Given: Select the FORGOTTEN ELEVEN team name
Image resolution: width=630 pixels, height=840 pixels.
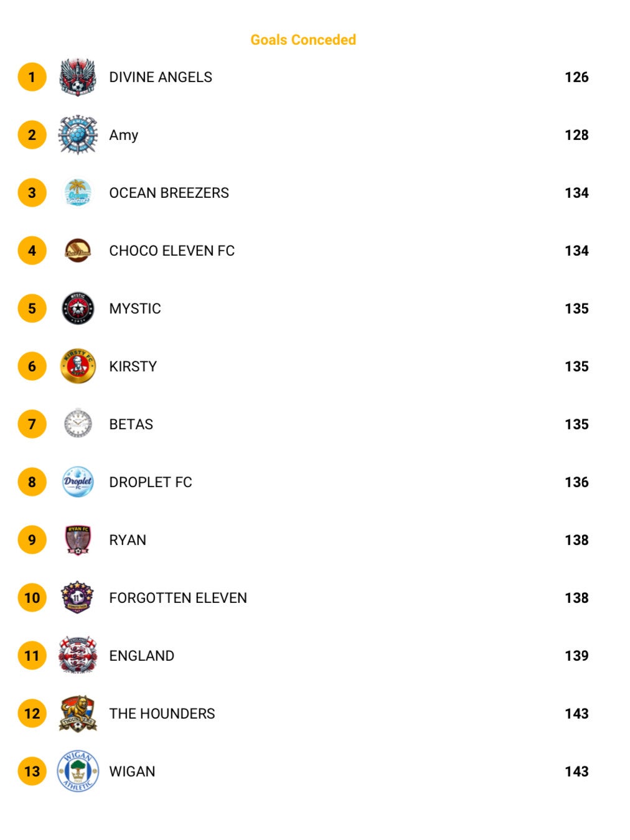Looking at the screenshot, I should [x=178, y=598].
